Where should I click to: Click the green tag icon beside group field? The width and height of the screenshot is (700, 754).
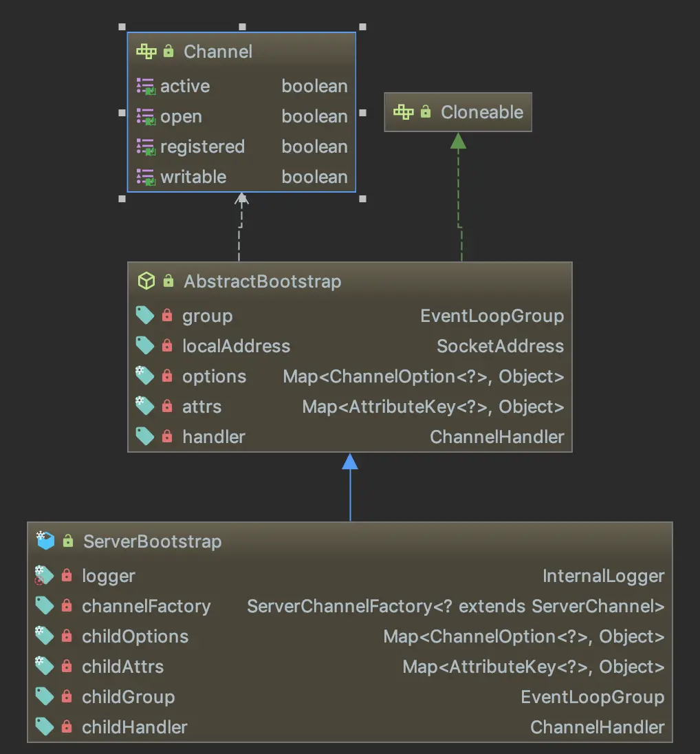pyautogui.click(x=145, y=315)
